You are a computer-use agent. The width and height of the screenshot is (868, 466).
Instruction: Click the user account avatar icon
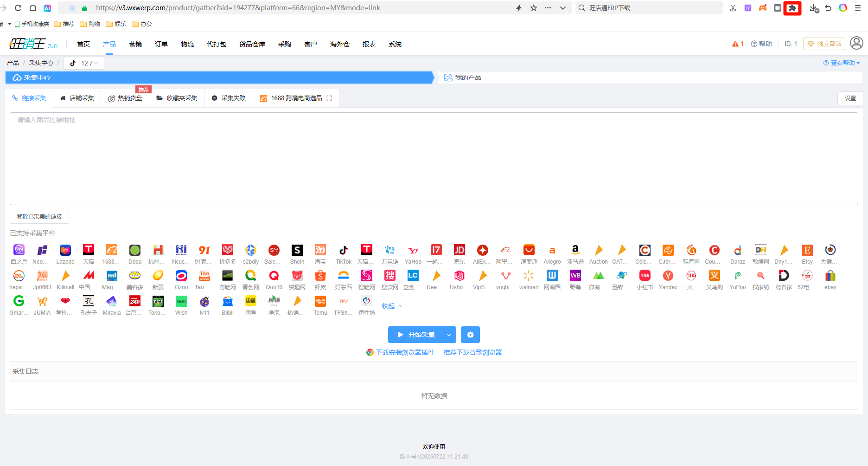(x=856, y=43)
